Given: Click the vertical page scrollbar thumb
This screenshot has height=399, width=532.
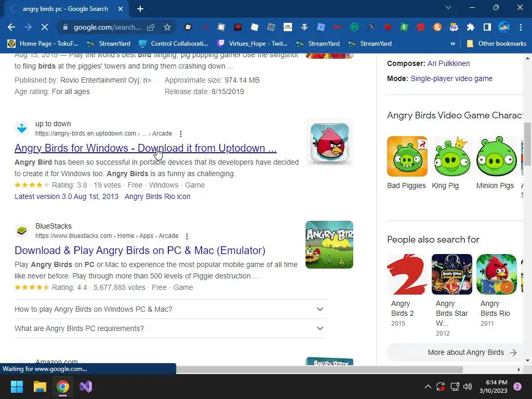Looking at the screenshot, I should pyautogui.click(x=527, y=144).
